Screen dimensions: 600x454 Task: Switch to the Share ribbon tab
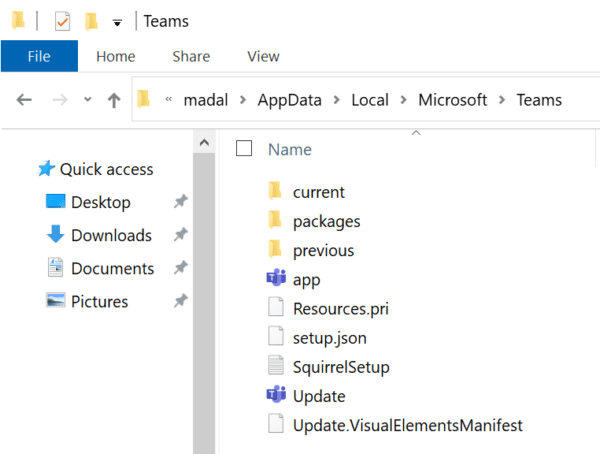tap(191, 56)
